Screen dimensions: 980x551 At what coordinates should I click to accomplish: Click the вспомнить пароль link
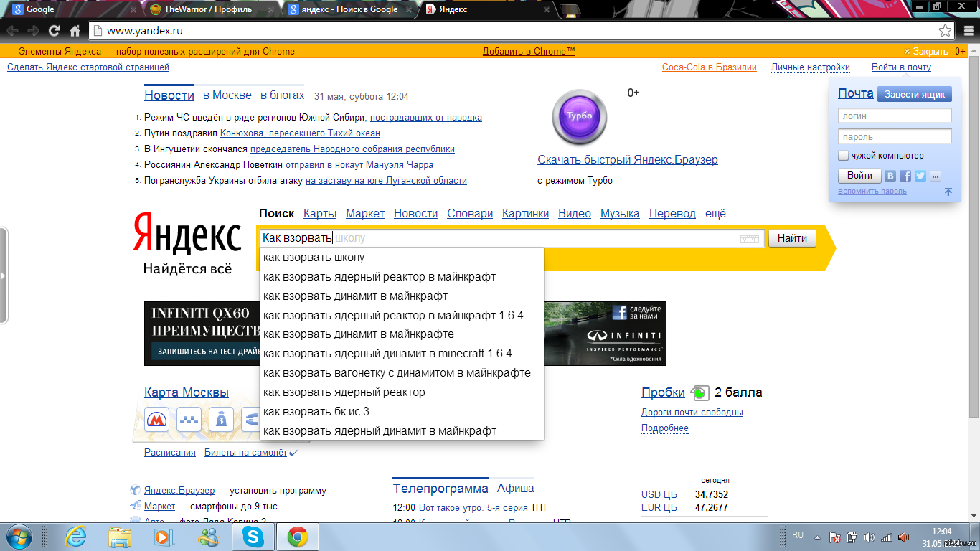tap(872, 191)
